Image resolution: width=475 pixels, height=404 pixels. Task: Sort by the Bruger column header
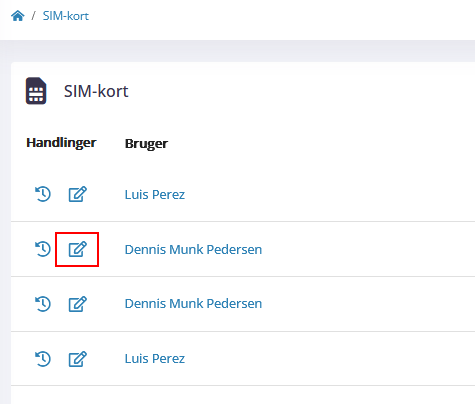(146, 144)
